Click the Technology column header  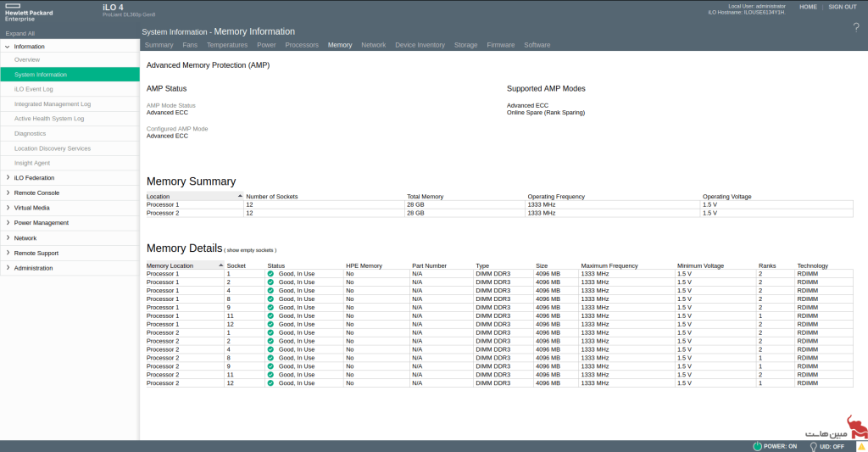(x=812, y=265)
